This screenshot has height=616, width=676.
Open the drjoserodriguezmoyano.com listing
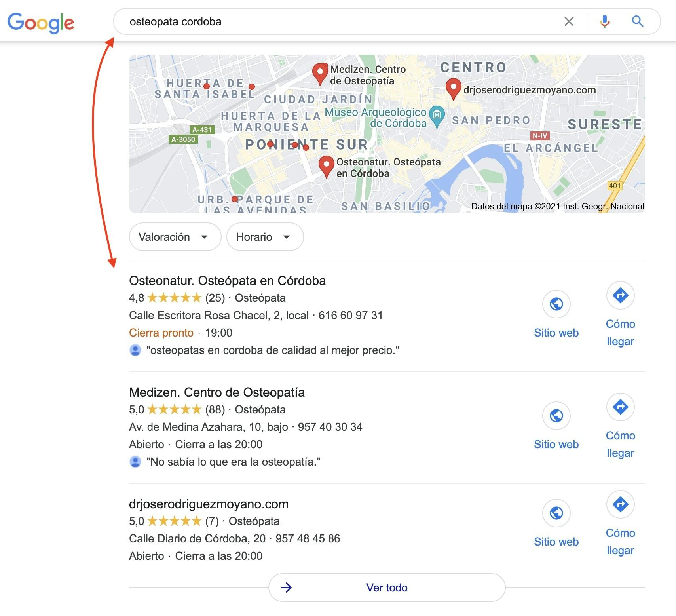(x=209, y=504)
